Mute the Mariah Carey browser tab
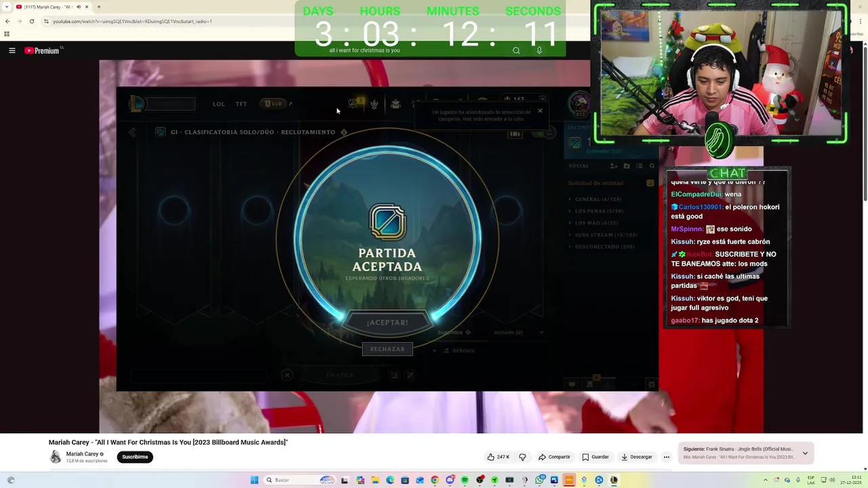Viewport: 868px width, 488px height. [x=78, y=7]
